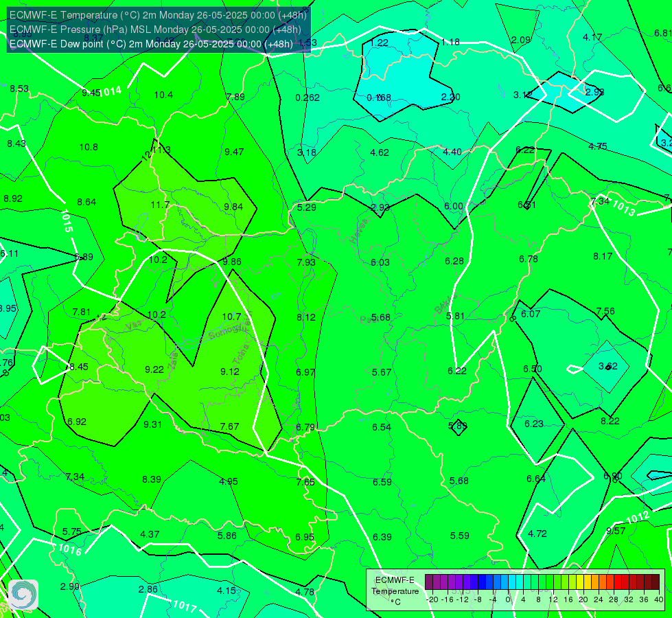Click the 1013 isobar label

point(623,208)
